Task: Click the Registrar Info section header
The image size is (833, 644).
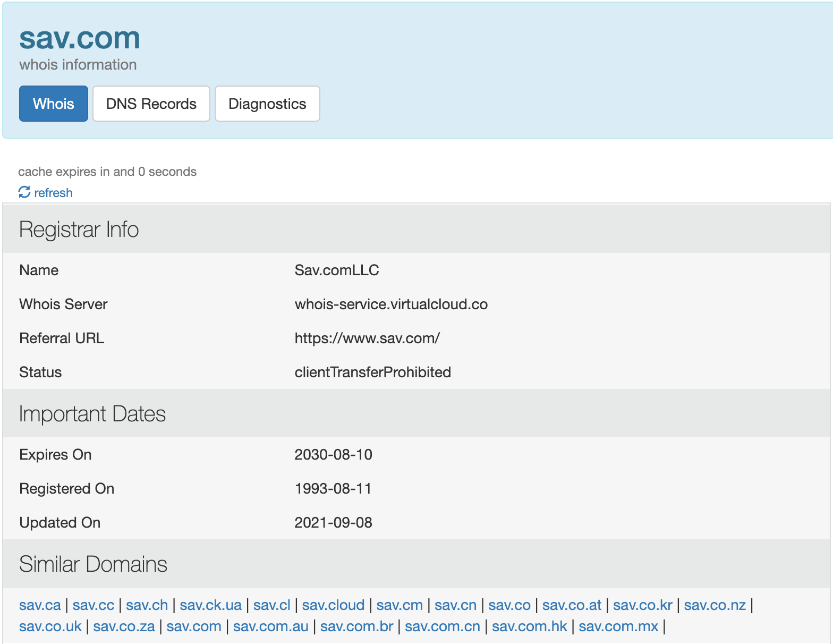Action: [79, 230]
